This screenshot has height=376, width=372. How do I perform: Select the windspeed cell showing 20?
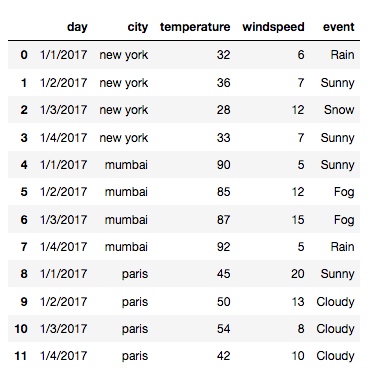[x=298, y=274]
